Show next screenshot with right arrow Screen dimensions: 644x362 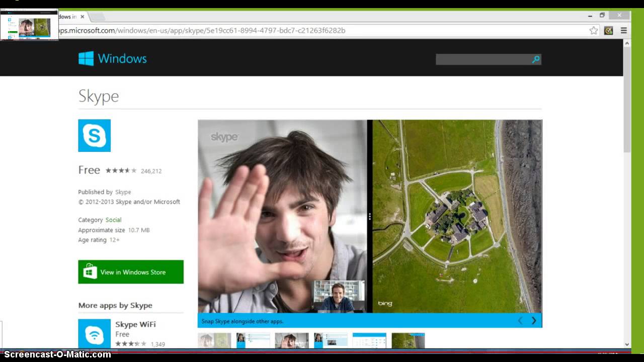[x=534, y=321]
